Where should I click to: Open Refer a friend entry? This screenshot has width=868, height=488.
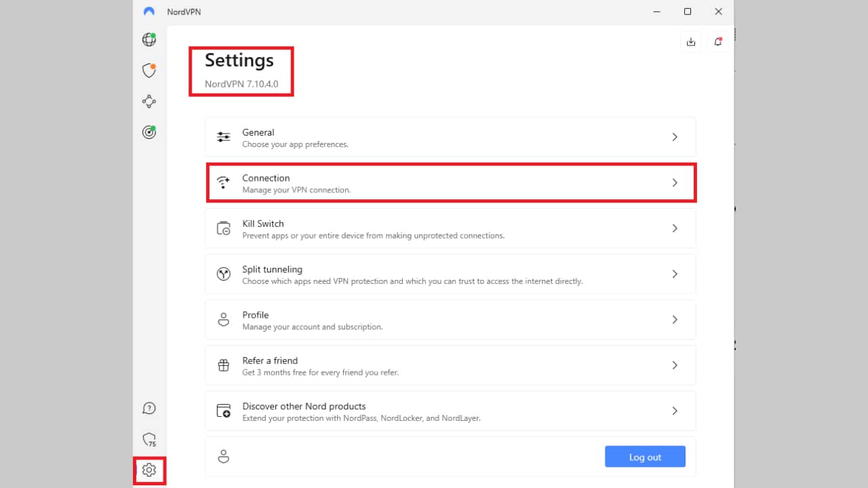450,365
